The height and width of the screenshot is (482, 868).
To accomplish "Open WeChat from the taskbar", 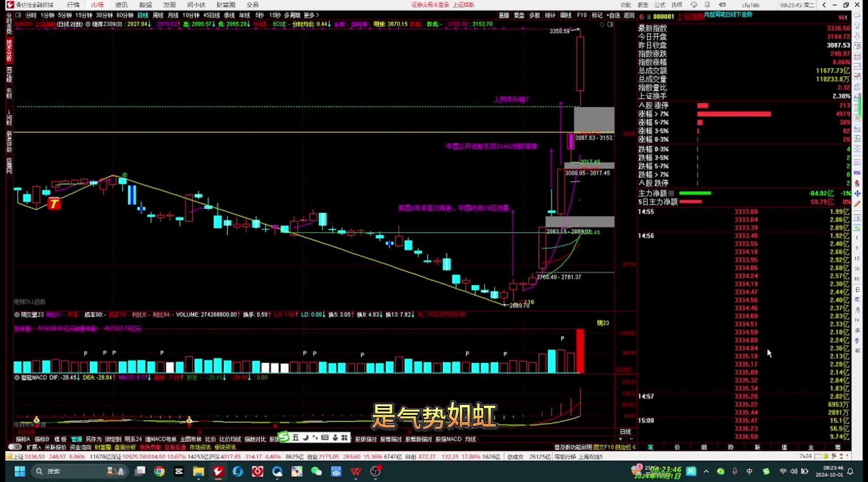I will pyautogui.click(x=316, y=471).
